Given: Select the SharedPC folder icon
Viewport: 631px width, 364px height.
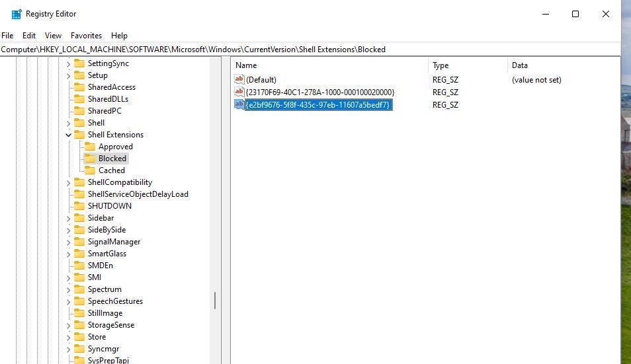Looking at the screenshot, I should pyautogui.click(x=79, y=110).
